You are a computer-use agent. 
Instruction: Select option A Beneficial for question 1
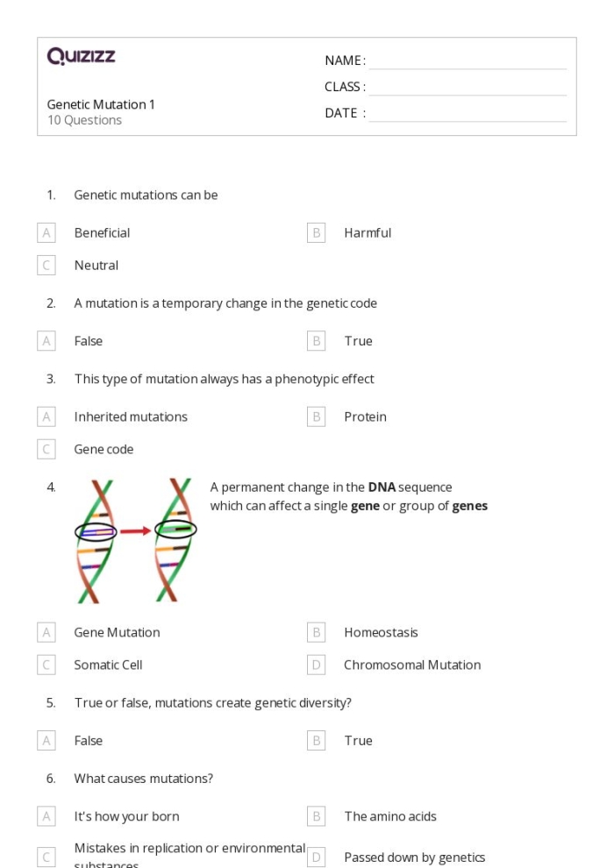pos(46,233)
